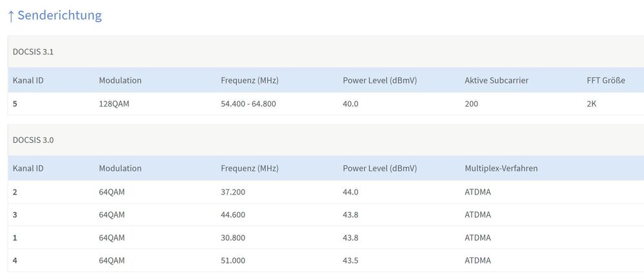
Task: Click Frequenz (MHz) header in DOCSIS 3.1 table
Action: 250,80
